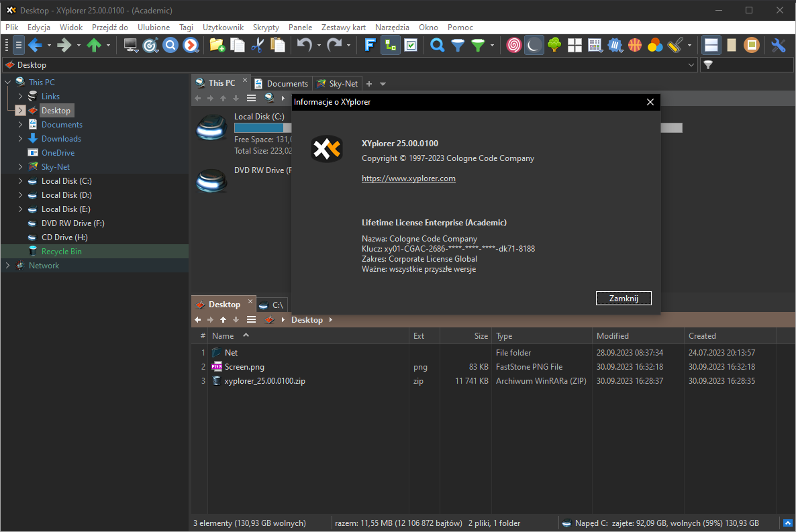
Task: Click the Local Disk (C:) usage bar
Action: pos(262,128)
